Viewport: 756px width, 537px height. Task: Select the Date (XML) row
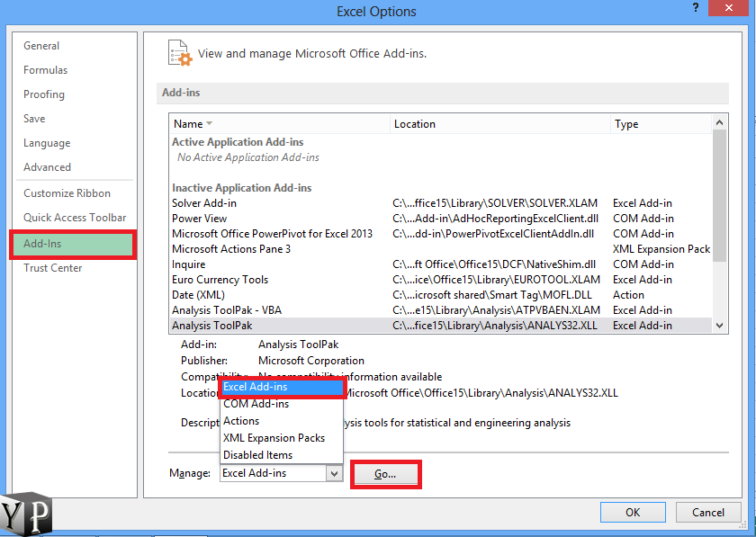440,295
